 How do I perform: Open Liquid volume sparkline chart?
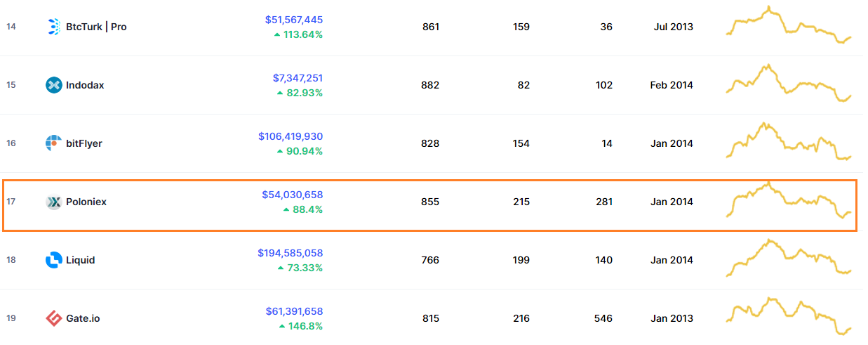[x=789, y=258]
